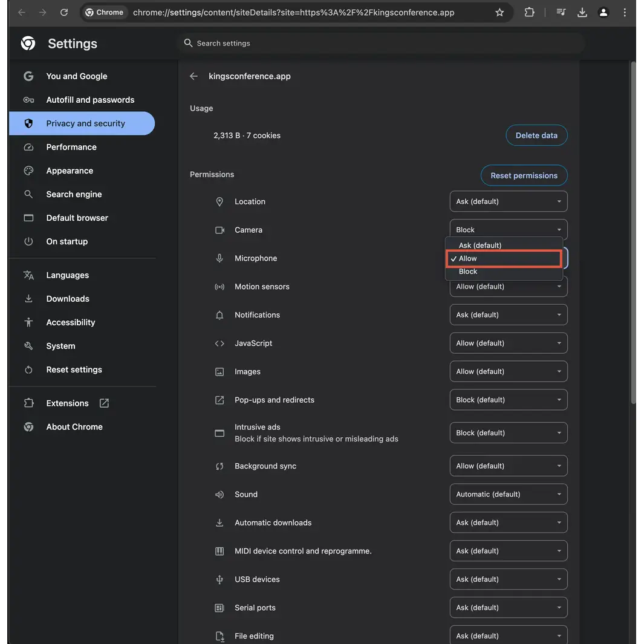644x644 pixels.
Task: Click the Notifications bell icon
Action: [x=220, y=315]
